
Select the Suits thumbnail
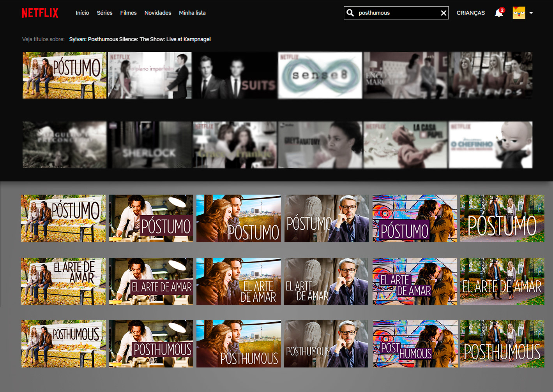(x=235, y=75)
